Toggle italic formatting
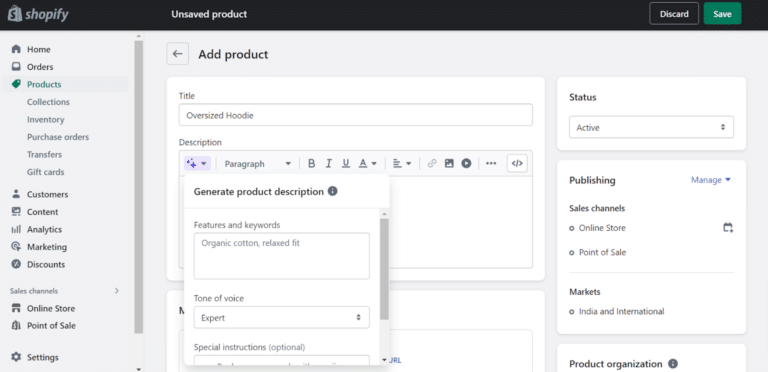This screenshot has width=768, height=372. (x=329, y=163)
